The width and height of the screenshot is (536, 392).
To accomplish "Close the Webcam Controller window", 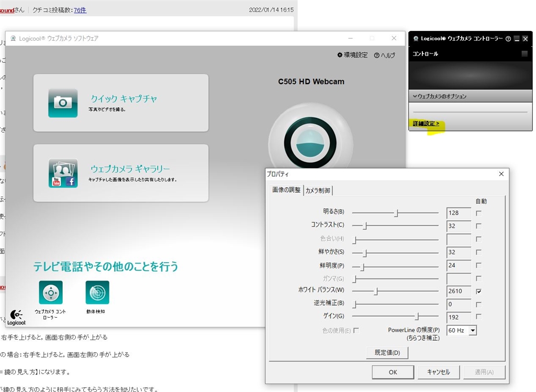I will pyautogui.click(x=526, y=39).
